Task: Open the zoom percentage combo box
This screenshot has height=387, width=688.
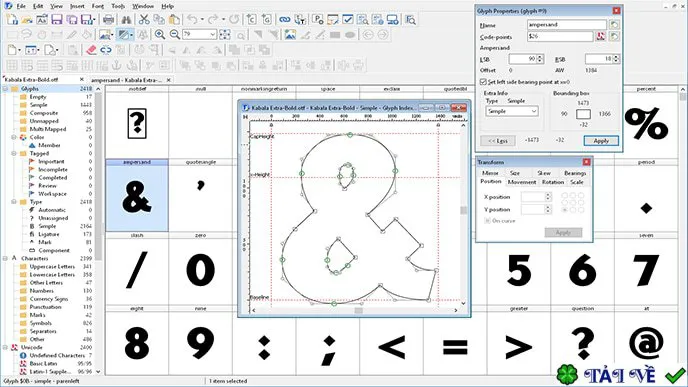Action: (x=200, y=35)
